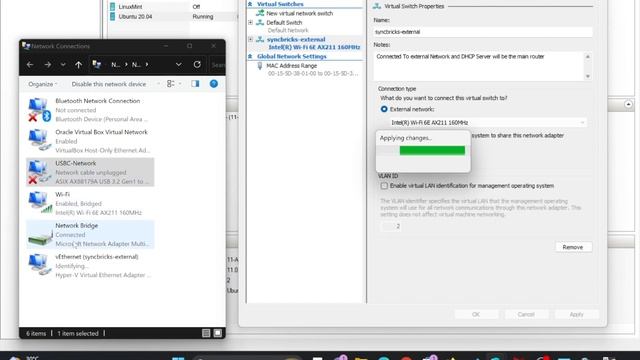Go back in Network Connections window
This screenshot has height=360, width=640.
coord(30,64)
